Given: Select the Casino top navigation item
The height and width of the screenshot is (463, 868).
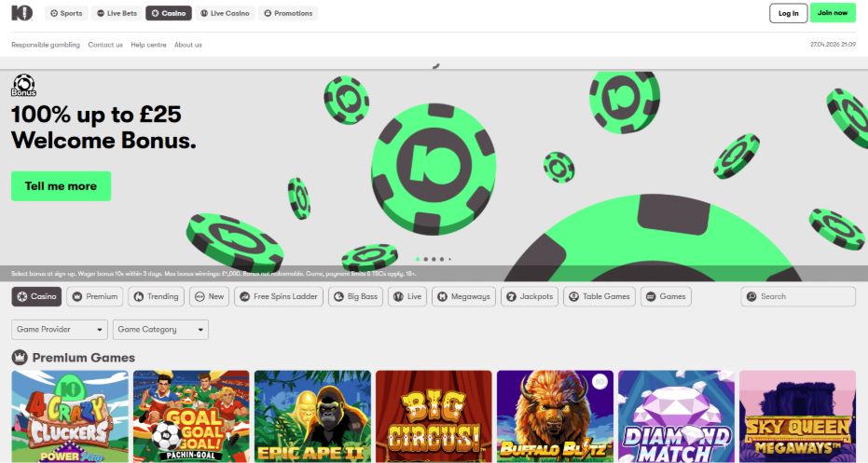Looking at the screenshot, I should [x=169, y=13].
